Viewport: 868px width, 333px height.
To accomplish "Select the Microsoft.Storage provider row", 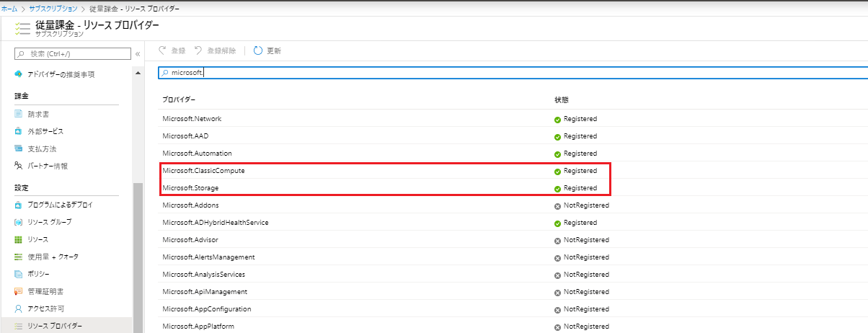I will click(x=513, y=187).
